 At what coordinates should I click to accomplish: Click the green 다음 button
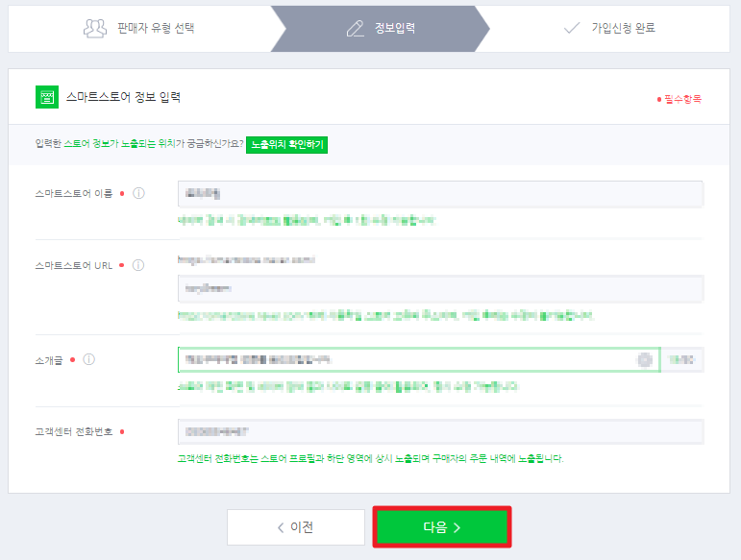click(442, 527)
